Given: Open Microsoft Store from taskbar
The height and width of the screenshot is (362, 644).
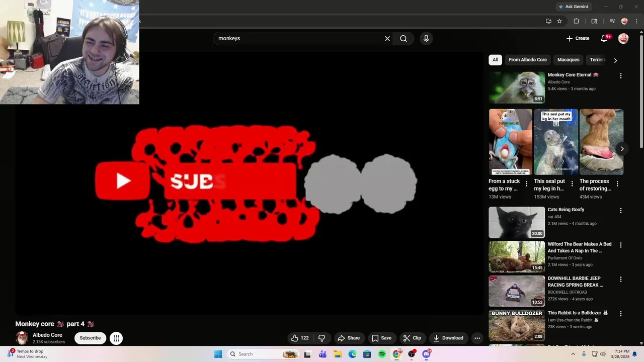Looking at the screenshot, I should click(367, 354).
